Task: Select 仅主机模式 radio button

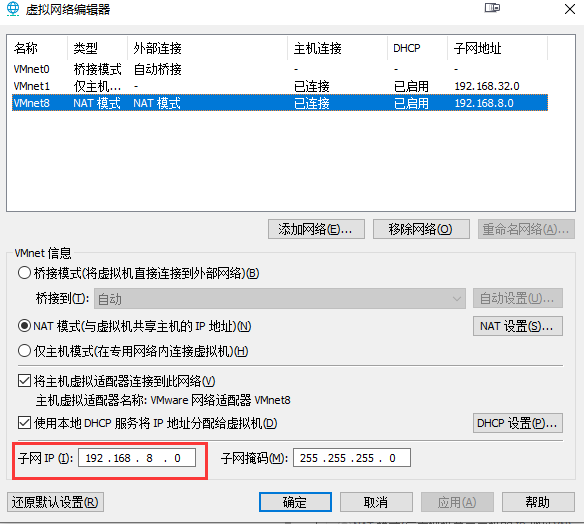Action: point(24,351)
